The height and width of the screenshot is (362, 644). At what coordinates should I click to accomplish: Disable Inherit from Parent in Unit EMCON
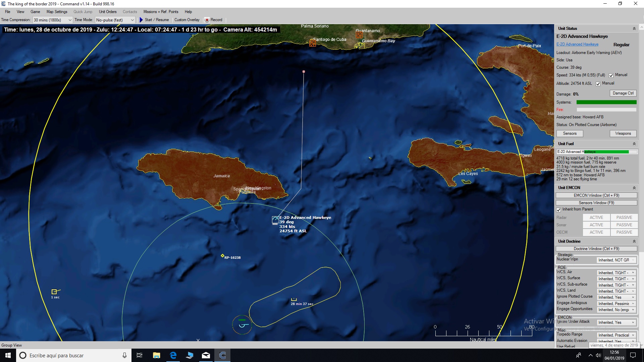coord(558,209)
